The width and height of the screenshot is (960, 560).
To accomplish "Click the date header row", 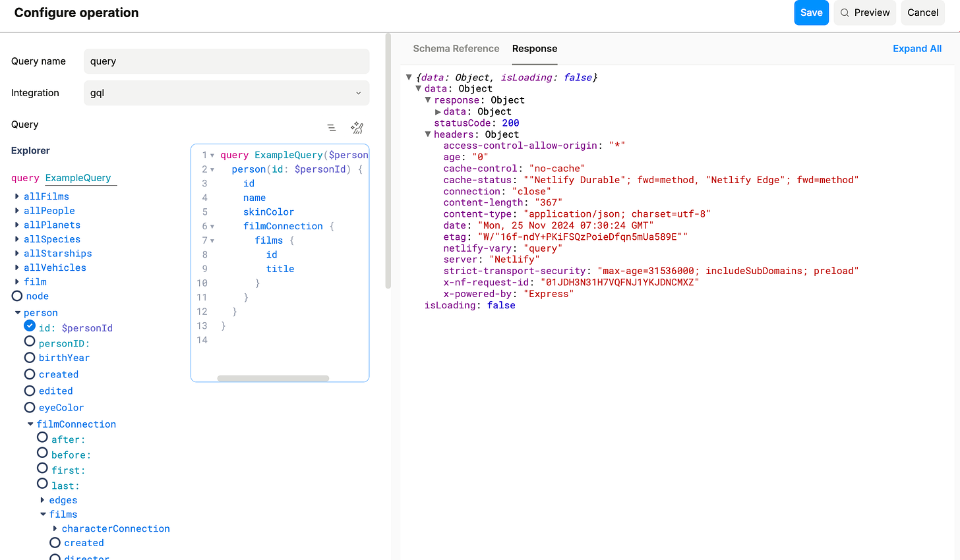I will point(549,225).
